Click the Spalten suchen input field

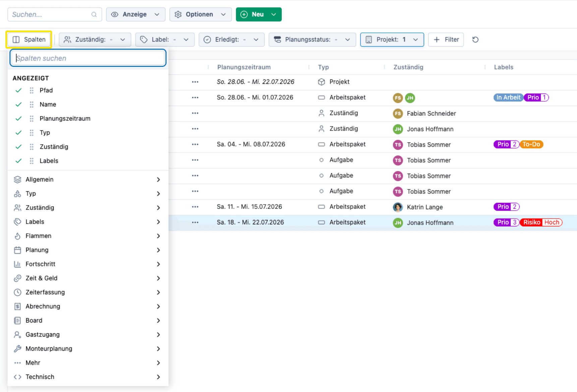88,58
